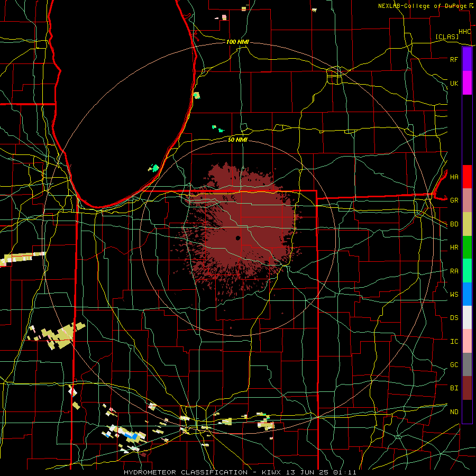Click the GR pink-brown legend swatch

467,200
